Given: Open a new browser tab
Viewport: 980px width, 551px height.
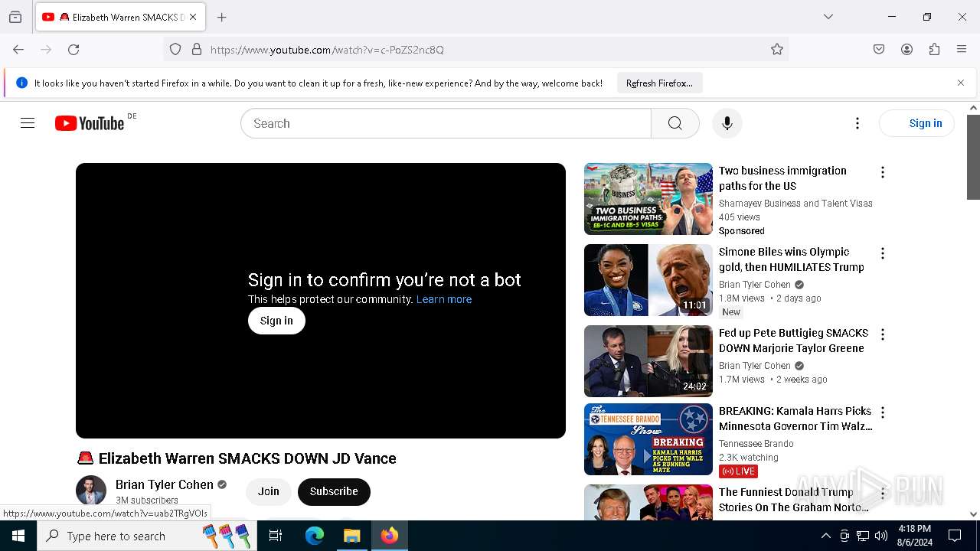Looking at the screenshot, I should pos(222,17).
